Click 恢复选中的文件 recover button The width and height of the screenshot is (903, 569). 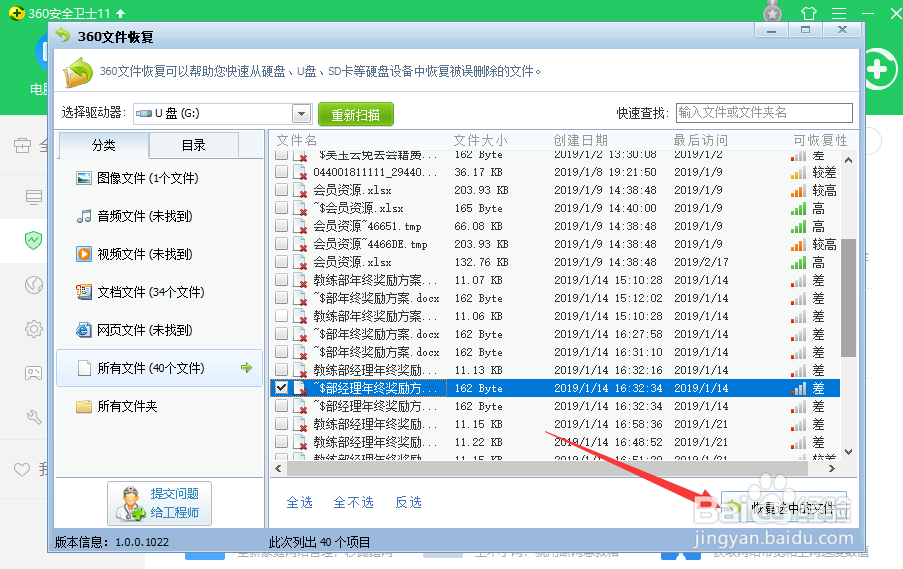coord(784,507)
